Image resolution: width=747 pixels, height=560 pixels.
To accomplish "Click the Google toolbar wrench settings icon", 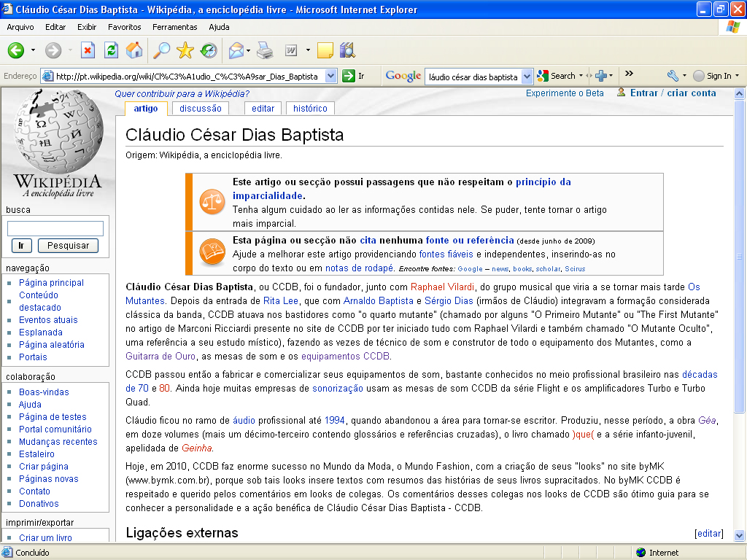I will coord(673,76).
